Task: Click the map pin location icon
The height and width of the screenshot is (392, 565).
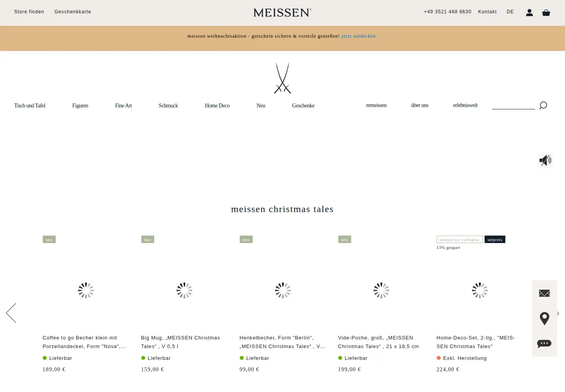Action: [544, 319]
